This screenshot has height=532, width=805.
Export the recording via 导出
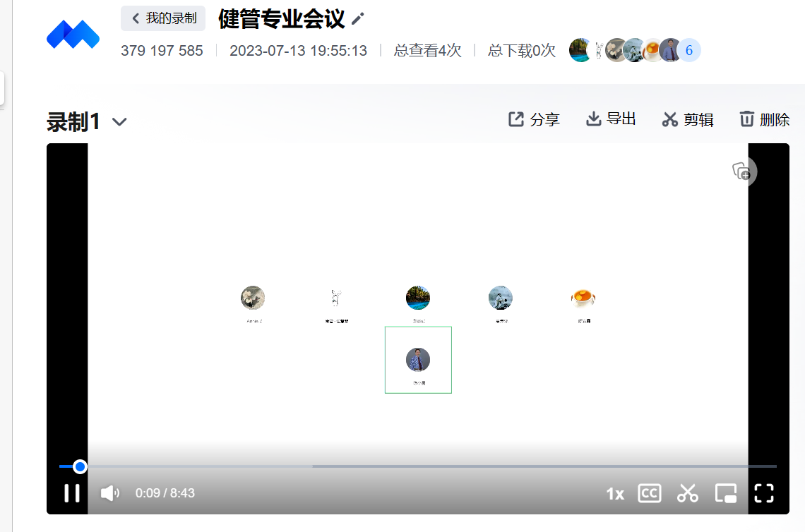point(611,119)
